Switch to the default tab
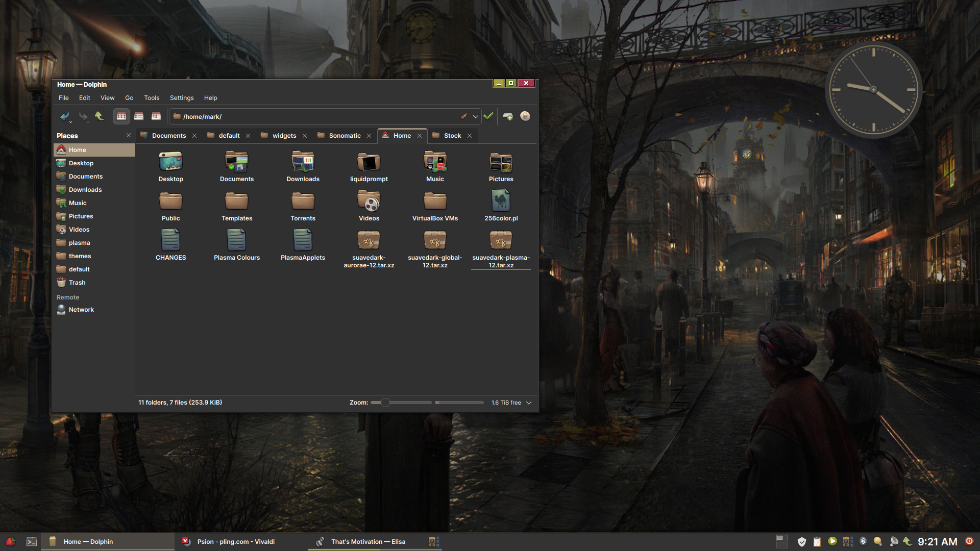The image size is (980, 551). coord(229,136)
